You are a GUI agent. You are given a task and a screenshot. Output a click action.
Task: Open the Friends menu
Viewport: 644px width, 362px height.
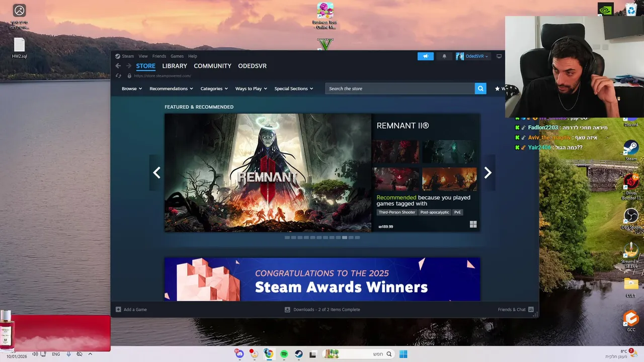point(159,56)
